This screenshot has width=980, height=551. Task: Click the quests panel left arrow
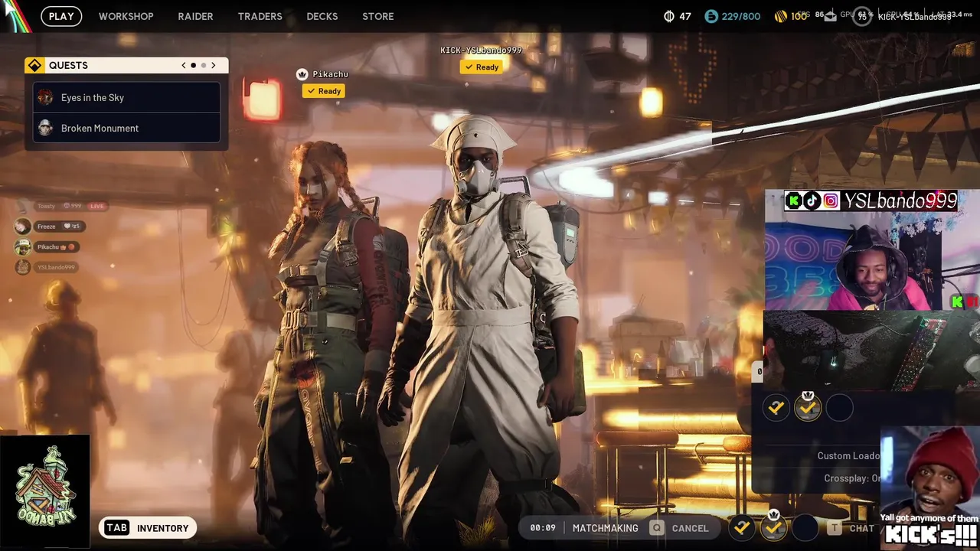[x=184, y=65]
